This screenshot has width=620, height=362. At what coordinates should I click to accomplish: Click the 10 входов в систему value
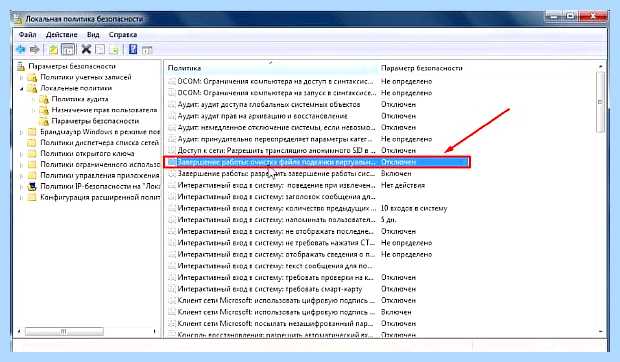coord(414,208)
